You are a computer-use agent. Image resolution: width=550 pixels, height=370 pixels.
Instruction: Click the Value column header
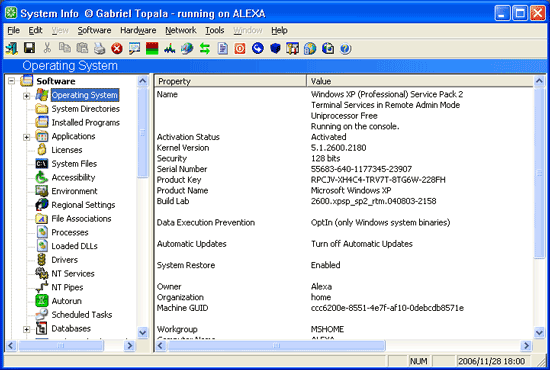point(420,81)
